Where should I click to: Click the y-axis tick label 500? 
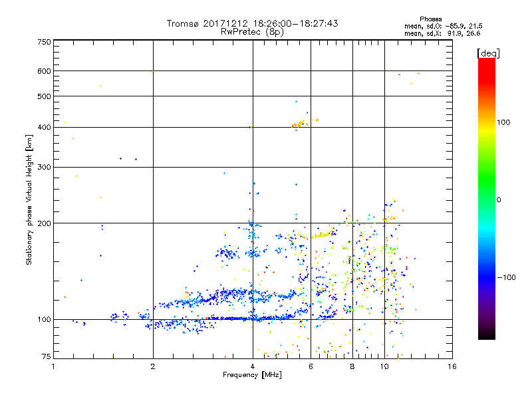[44, 96]
